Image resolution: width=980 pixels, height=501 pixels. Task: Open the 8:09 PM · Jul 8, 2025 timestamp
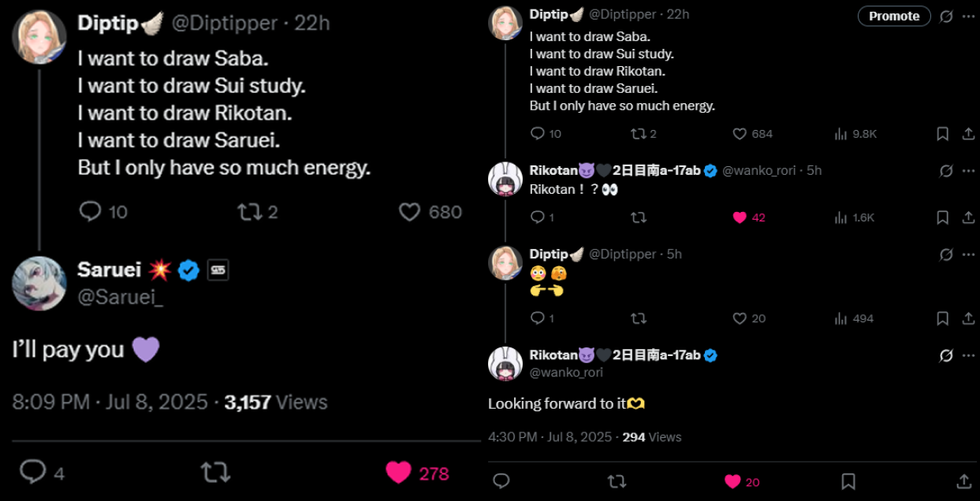110,403
